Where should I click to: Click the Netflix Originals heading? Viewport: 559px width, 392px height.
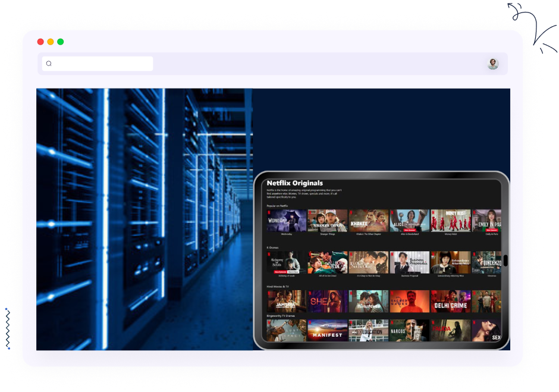click(295, 183)
